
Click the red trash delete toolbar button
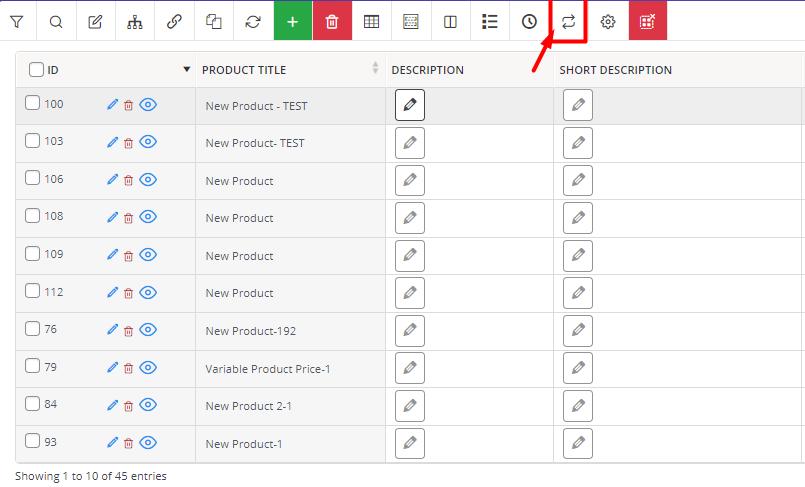[332, 22]
